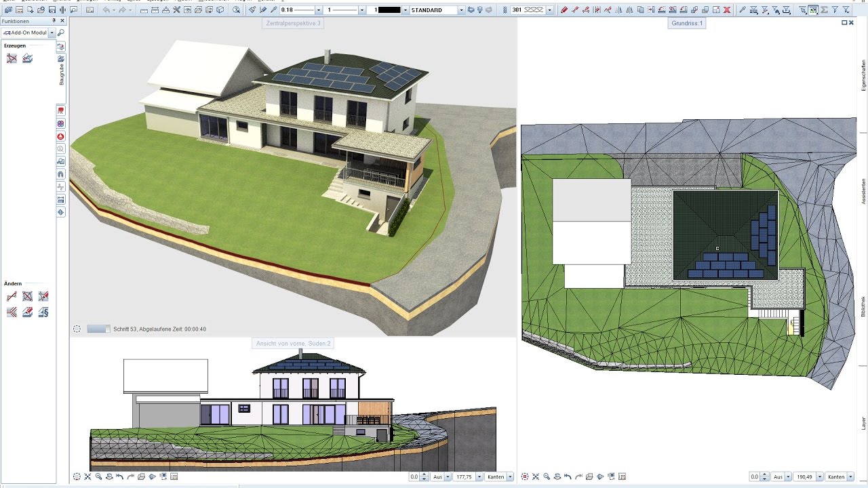The image size is (868, 488).
Task: Click the grid icon ending the front elevation toolbar
Action: 174,476
